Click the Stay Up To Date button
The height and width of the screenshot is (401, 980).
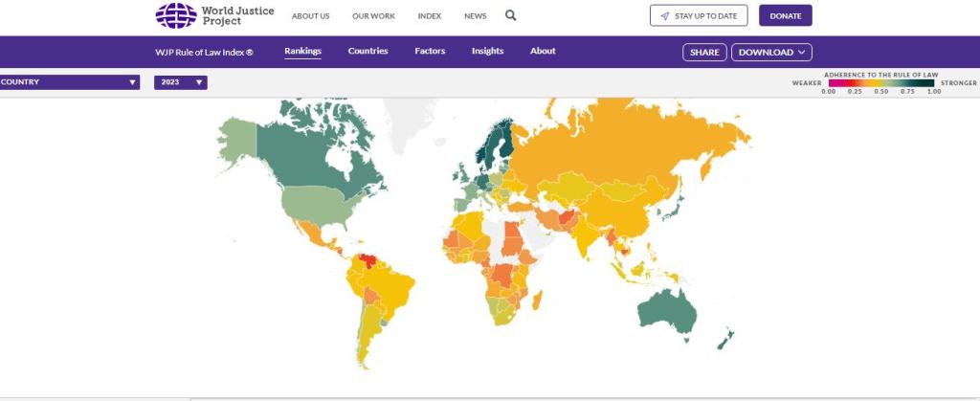click(x=699, y=15)
